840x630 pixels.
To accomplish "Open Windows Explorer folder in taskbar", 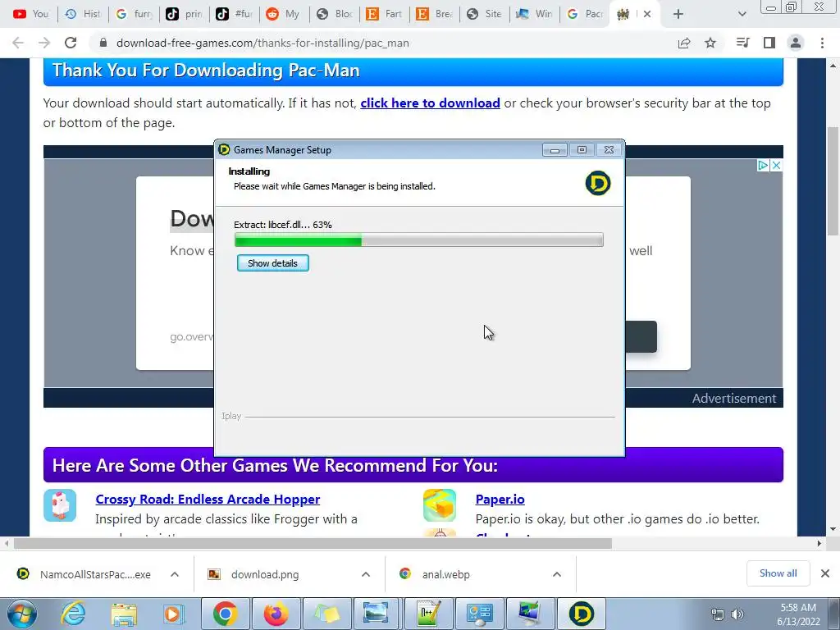I will (x=124, y=614).
